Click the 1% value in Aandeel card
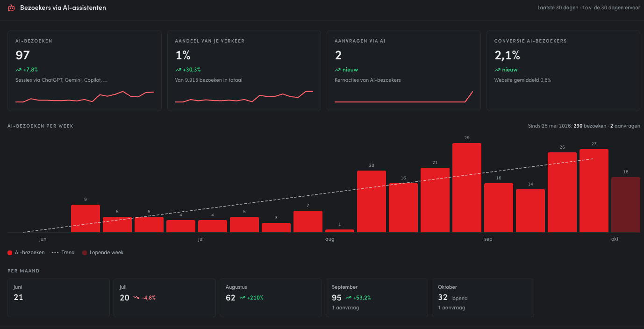This screenshot has width=644, height=329. (183, 55)
